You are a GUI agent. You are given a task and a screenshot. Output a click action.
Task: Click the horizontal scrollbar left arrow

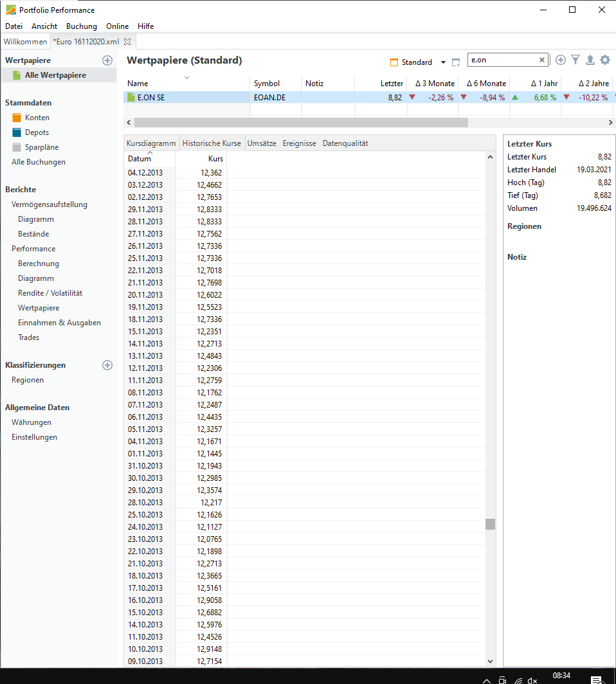129,123
